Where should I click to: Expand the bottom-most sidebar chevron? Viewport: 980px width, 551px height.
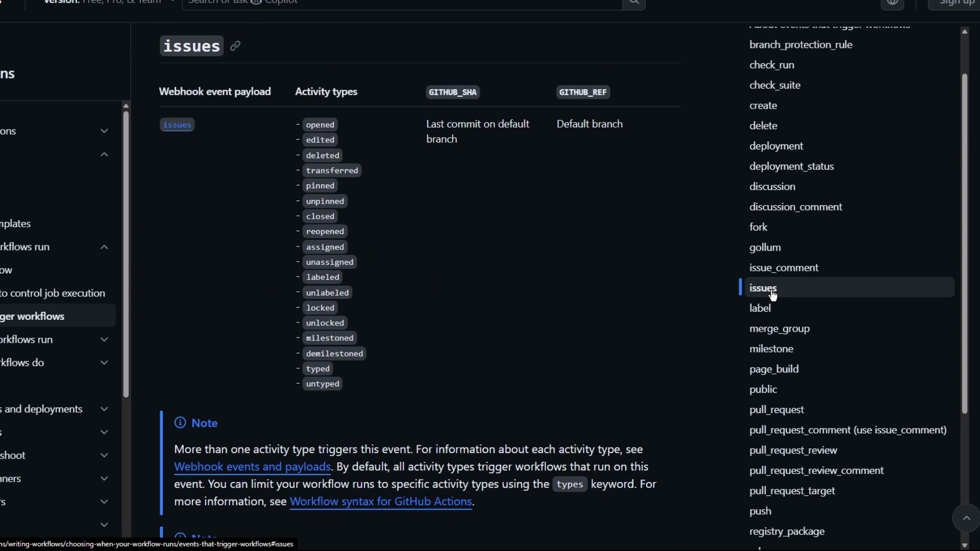104,525
